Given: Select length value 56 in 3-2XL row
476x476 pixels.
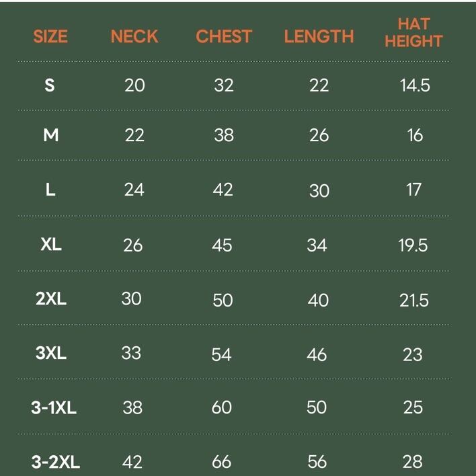Looking at the screenshot, I should tap(317, 462).
